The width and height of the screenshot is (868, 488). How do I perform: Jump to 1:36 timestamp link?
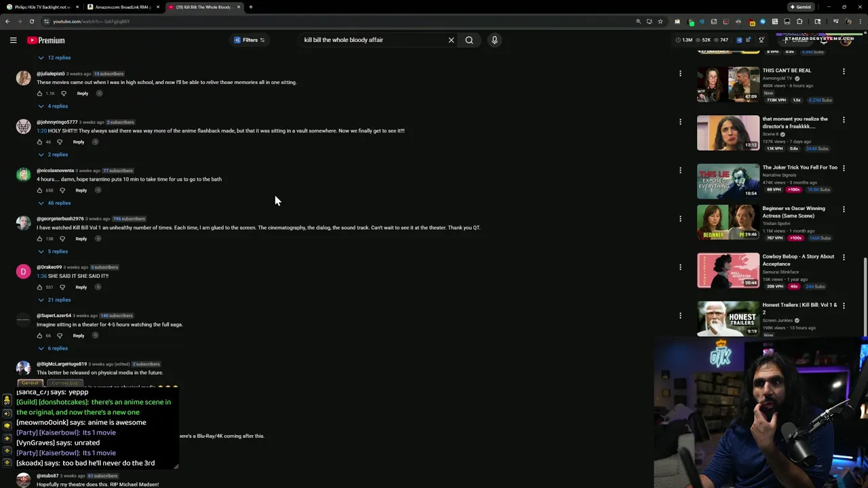point(41,276)
